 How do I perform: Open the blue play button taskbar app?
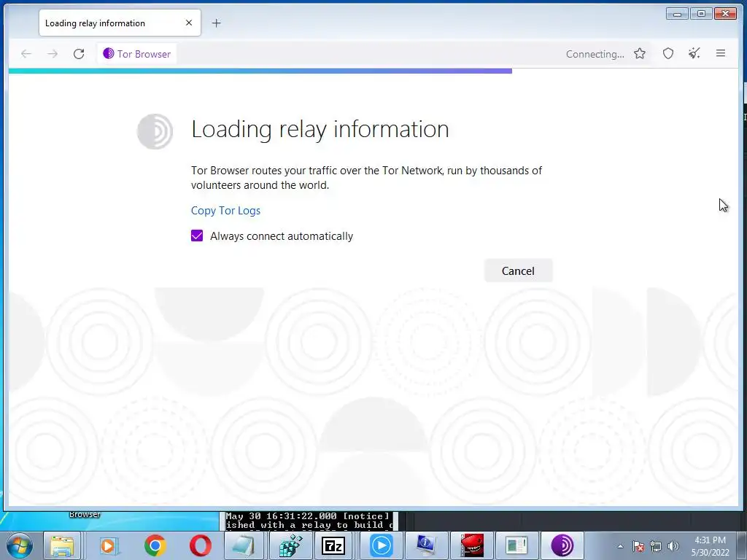[381, 545]
